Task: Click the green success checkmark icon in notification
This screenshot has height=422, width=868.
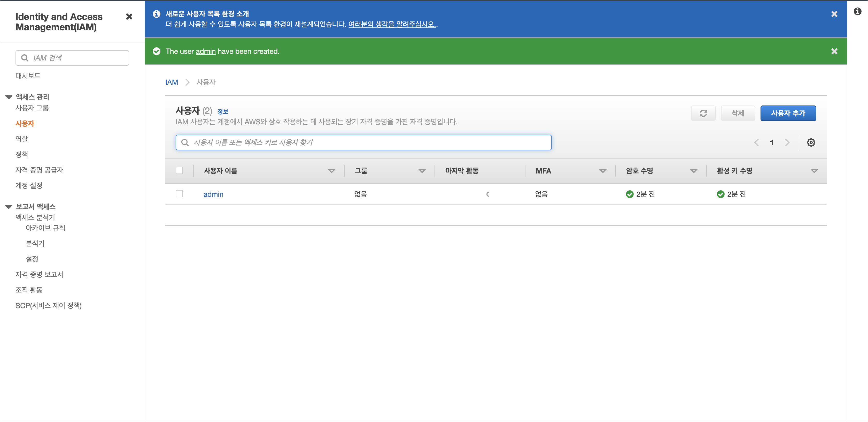Action: pyautogui.click(x=156, y=51)
